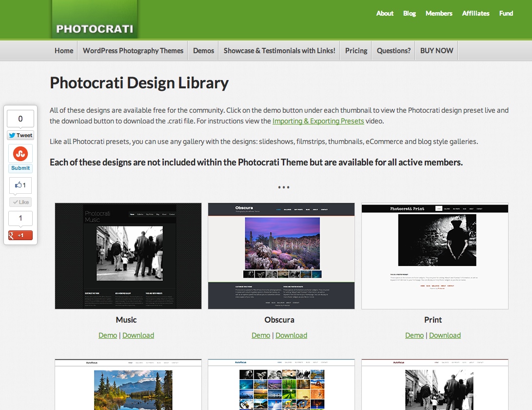
Task: Go to Members in the header
Action: pyautogui.click(x=439, y=13)
